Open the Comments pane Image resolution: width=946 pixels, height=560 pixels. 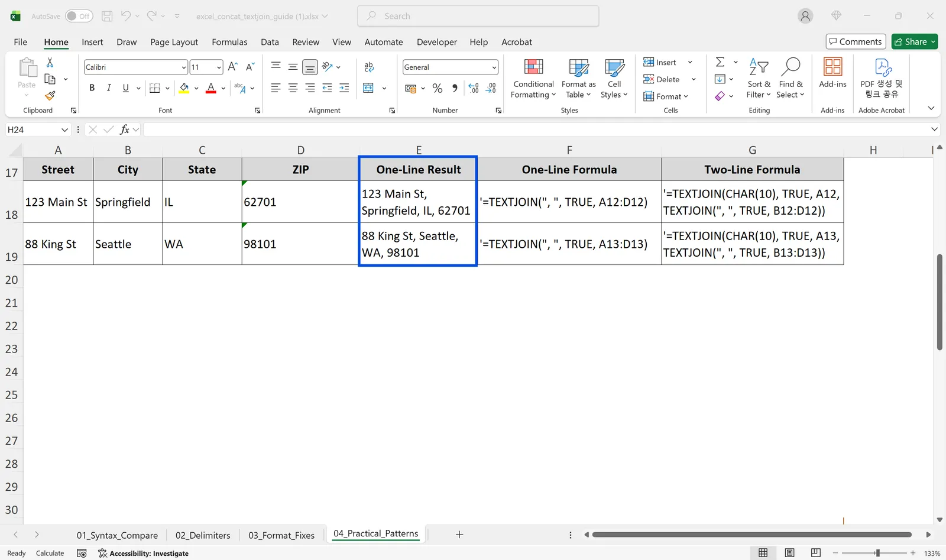coord(856,41)
